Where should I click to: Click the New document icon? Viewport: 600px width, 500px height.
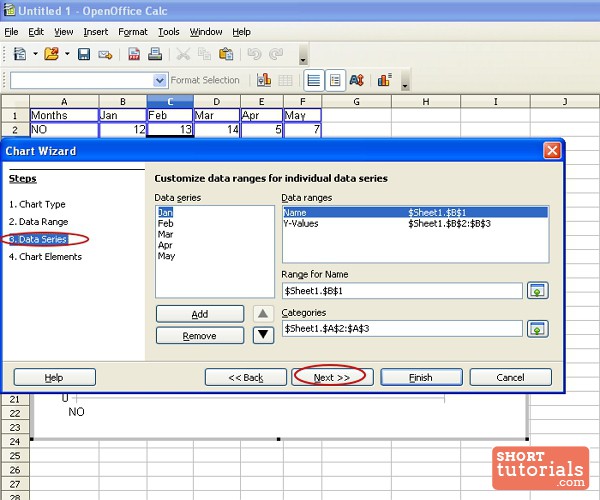[20, 54]
